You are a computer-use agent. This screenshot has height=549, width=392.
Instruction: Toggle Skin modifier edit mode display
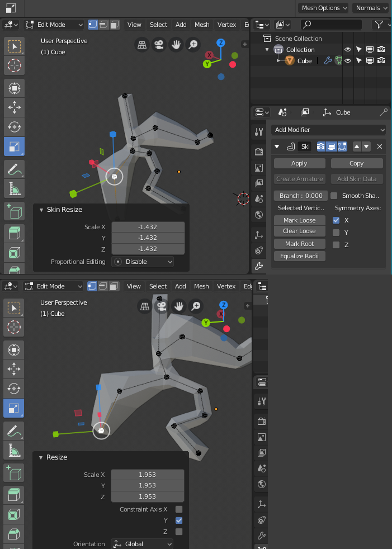tap(342, 146)
